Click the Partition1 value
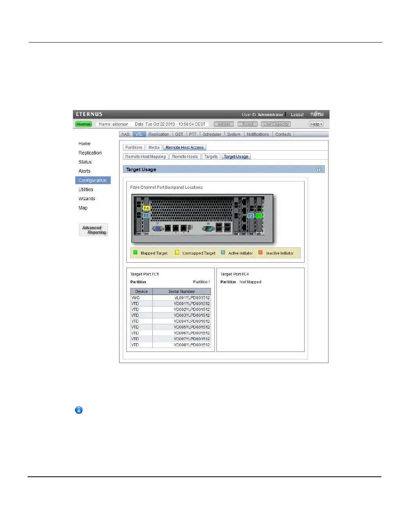This screenshot has width=420, height=531. [202, 282]
